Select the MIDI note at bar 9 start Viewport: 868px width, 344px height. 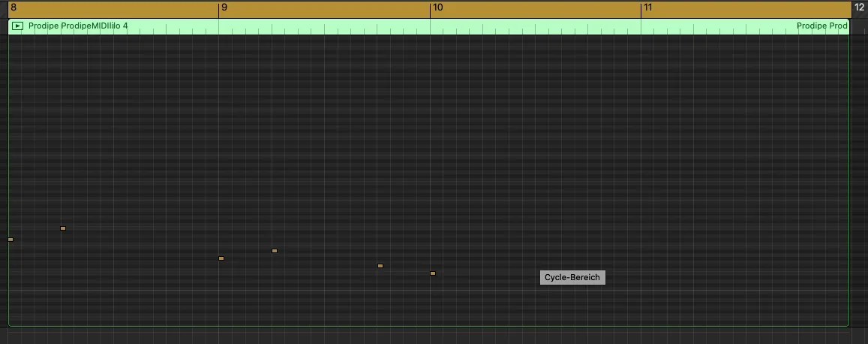coord(221,258)
